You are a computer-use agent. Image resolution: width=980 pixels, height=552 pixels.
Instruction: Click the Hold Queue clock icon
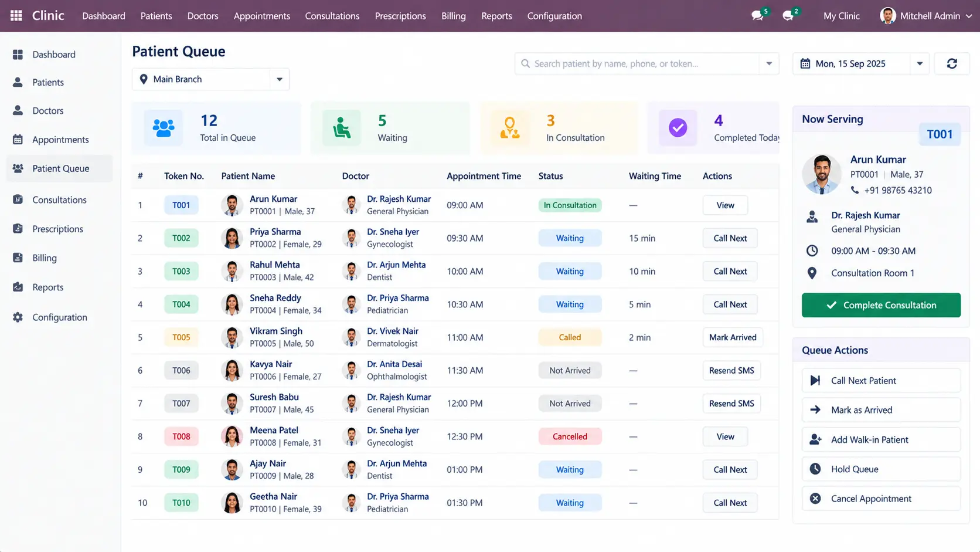(x=815, y=469)
